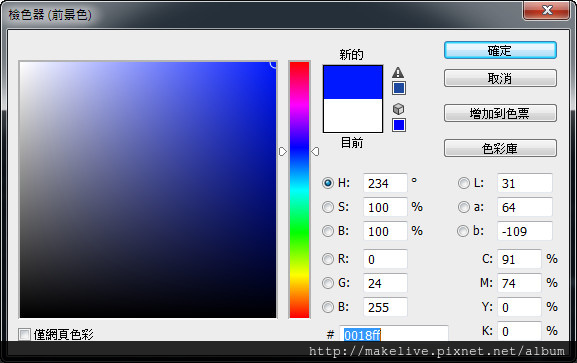
Task: Click the new color preview (新的)
Action: [353, 82]
